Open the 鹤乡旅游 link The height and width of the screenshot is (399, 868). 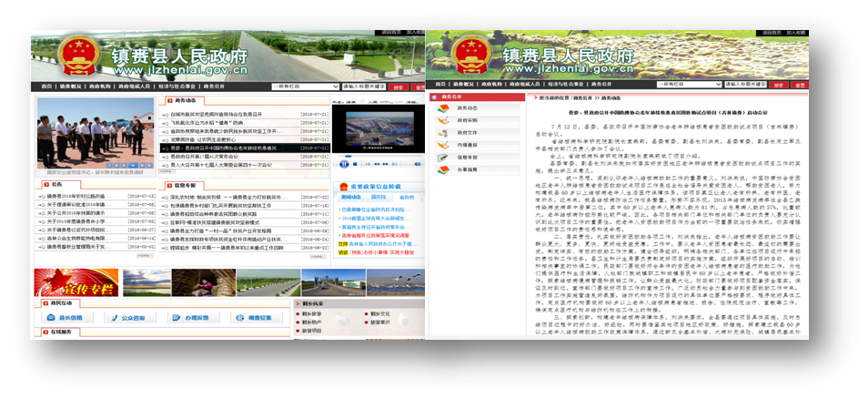[x=312, y=313]
